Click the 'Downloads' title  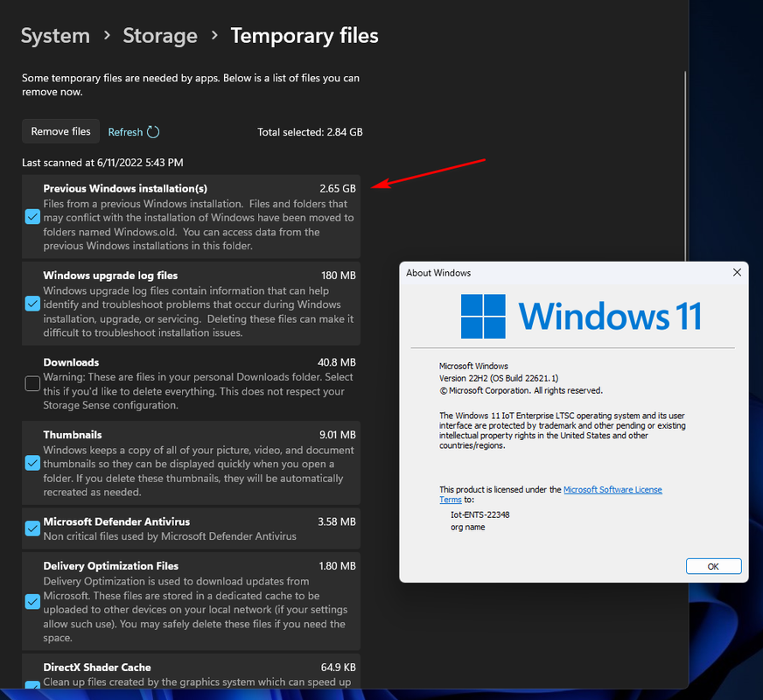coord(71,362)
